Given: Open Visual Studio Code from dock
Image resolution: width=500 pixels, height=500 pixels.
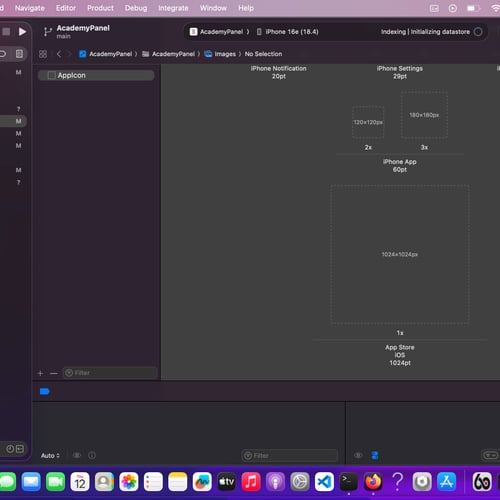Looking at the screenshot, I should point(324,482).
